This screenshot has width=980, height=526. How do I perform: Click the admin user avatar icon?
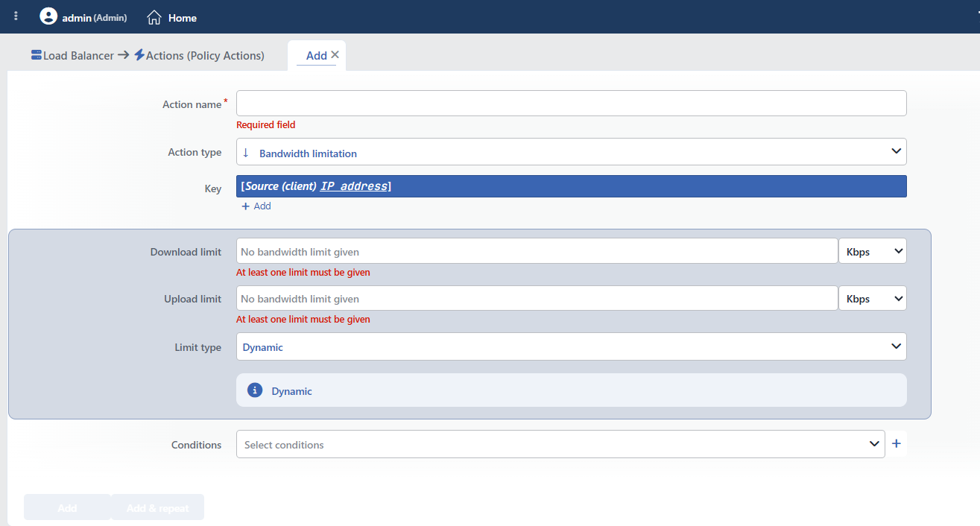click(48, 16)
